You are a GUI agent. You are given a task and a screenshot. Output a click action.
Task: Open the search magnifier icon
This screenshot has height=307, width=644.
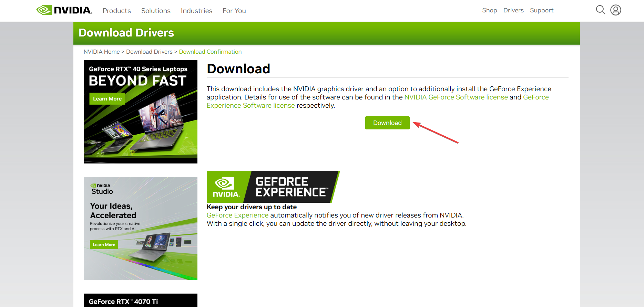pos(601,10)
